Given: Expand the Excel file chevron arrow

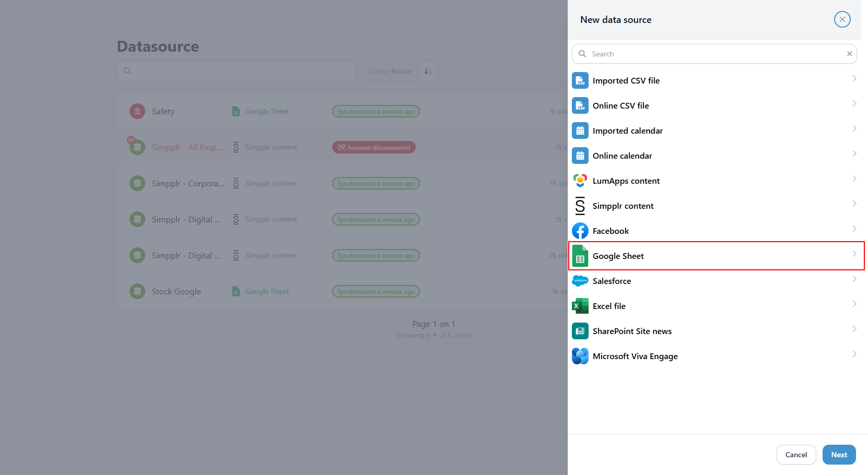Looking at the screenshot, I should tap(854, 304).
